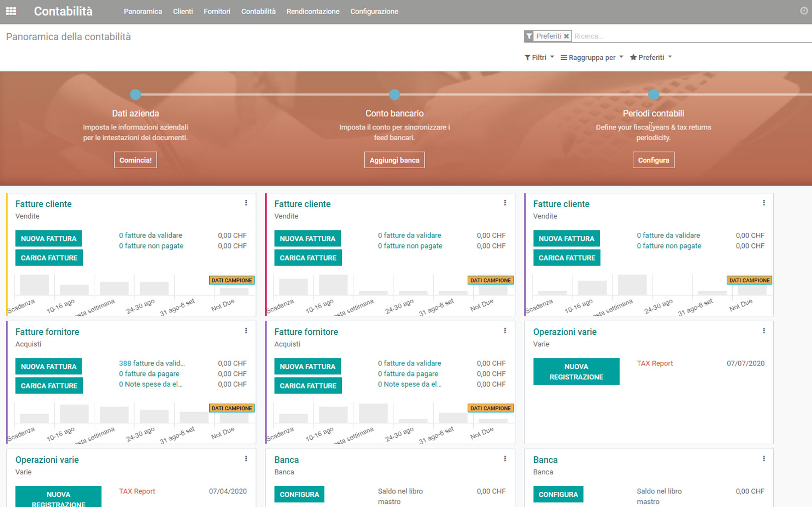Image resolution: width=812 pixels, height=507 pixels.
Task: Click the Fatture fornitore title of the 388-invoice card
Action: pyautogui.click(x=47, y=332)
